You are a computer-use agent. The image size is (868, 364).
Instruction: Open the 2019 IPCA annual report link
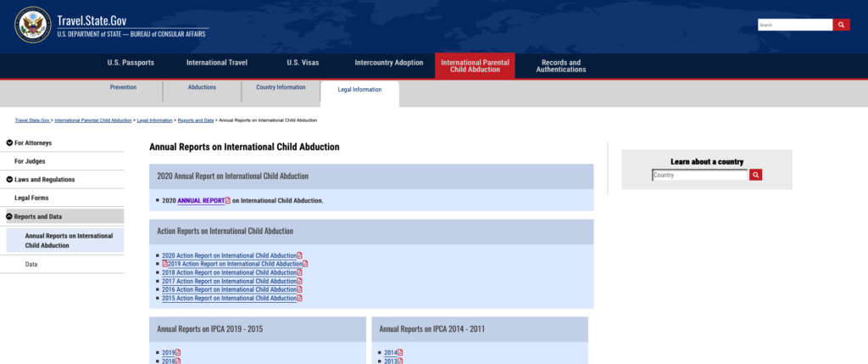click(x=168, y=352)
